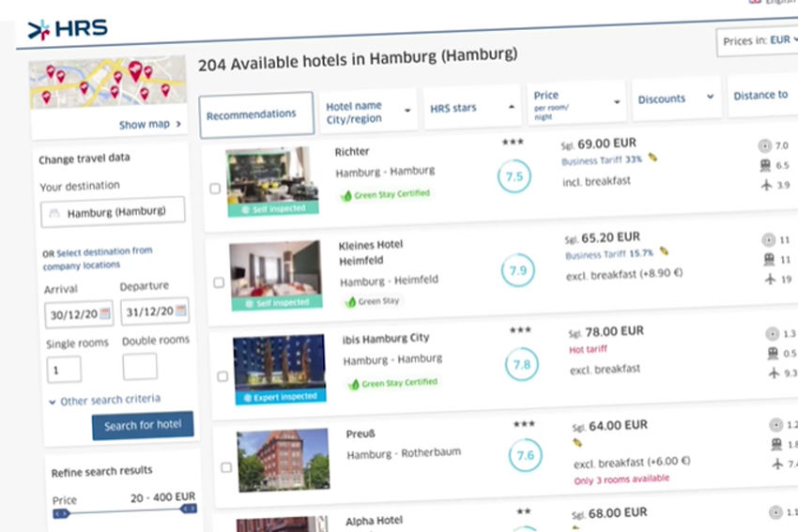Screen dimensions: 798x532
Task: Click Heimfeld's airport distance icon
Action: coord(771,280)
